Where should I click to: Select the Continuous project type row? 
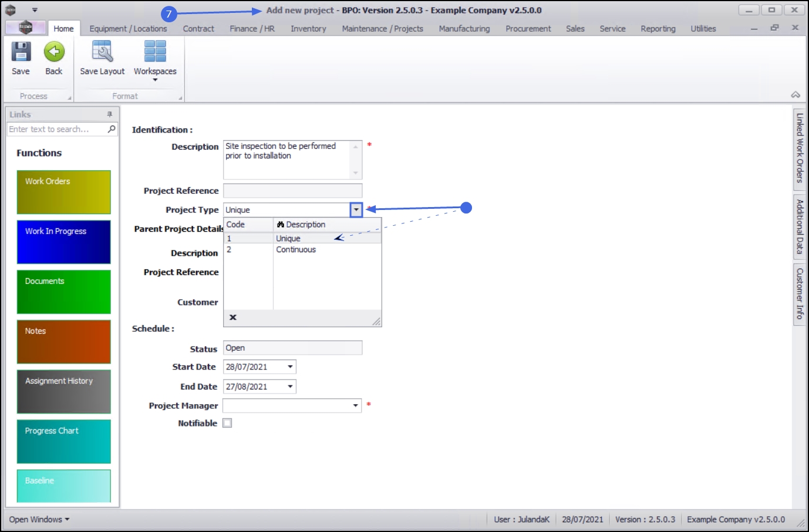point(302,250)
